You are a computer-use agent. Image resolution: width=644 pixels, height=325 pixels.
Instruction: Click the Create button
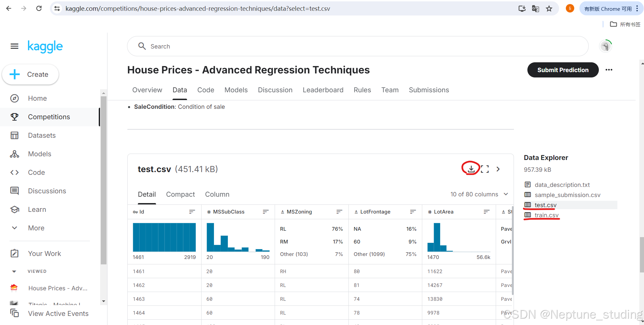click(x=30, y=74)
